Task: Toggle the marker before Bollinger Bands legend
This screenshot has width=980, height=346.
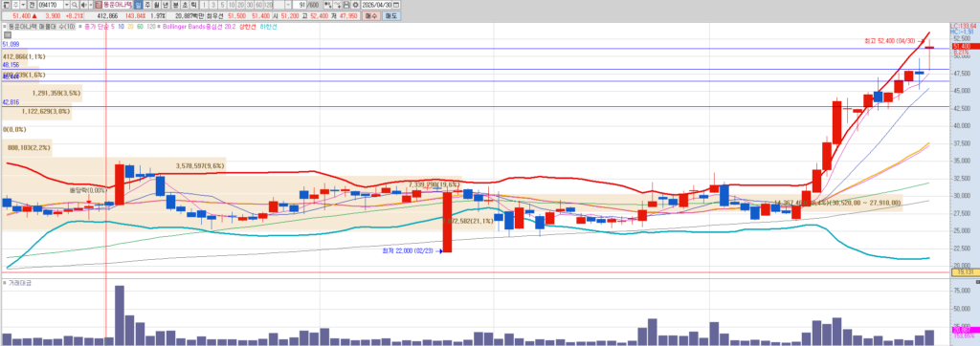Action: 159,26
